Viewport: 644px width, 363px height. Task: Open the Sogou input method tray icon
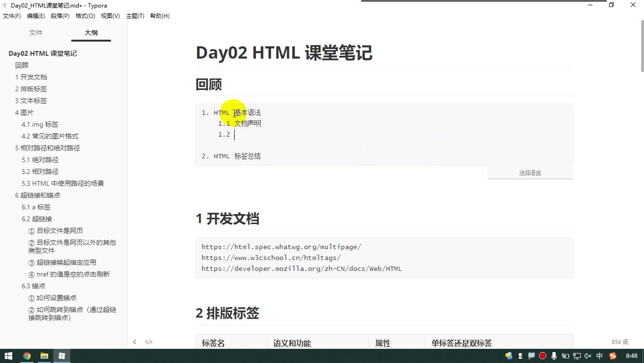click(x=613, y=356)
